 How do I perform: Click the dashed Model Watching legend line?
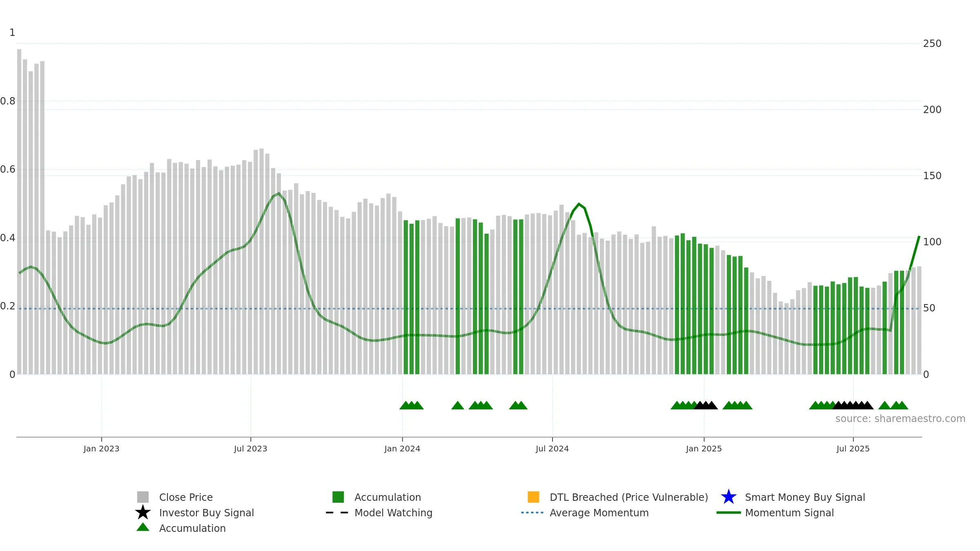click(x=337, y=513)
